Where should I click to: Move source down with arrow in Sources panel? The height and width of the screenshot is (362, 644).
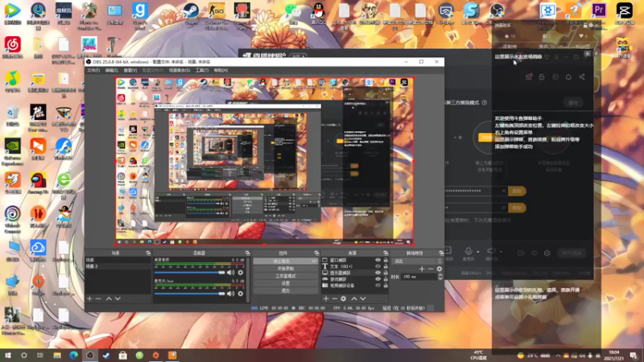pyautogui.click(x=363, y=298)
